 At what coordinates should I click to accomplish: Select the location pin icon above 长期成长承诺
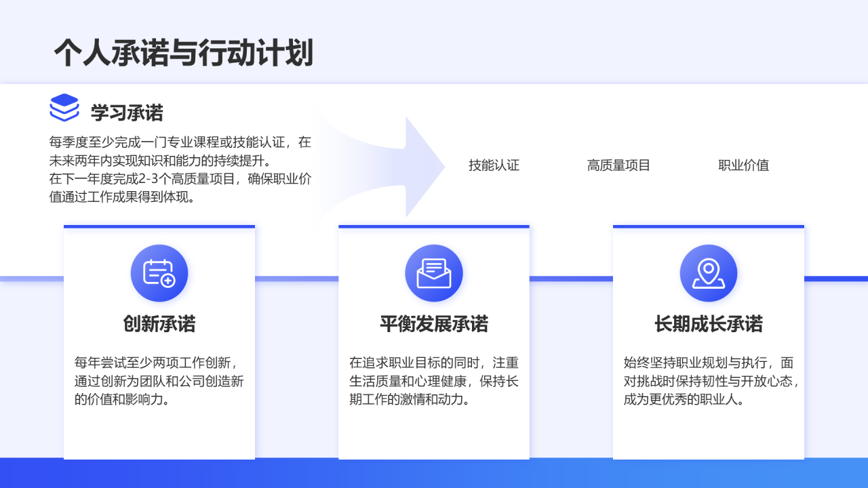pos(709,272)
